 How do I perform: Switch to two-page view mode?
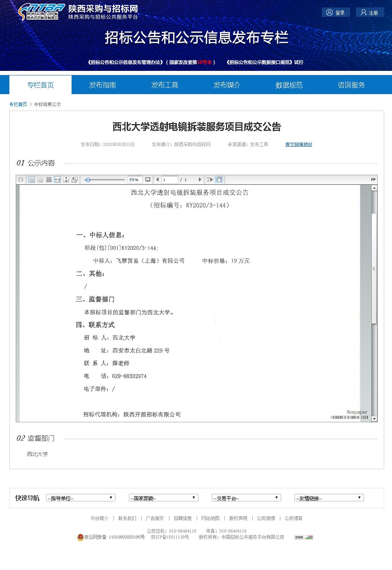(40, 180)
